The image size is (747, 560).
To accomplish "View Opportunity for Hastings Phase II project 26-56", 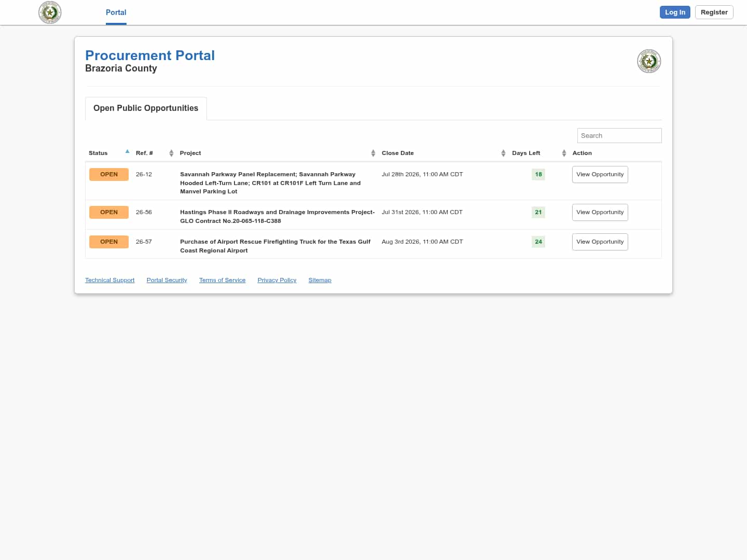I will coord(600,212).
